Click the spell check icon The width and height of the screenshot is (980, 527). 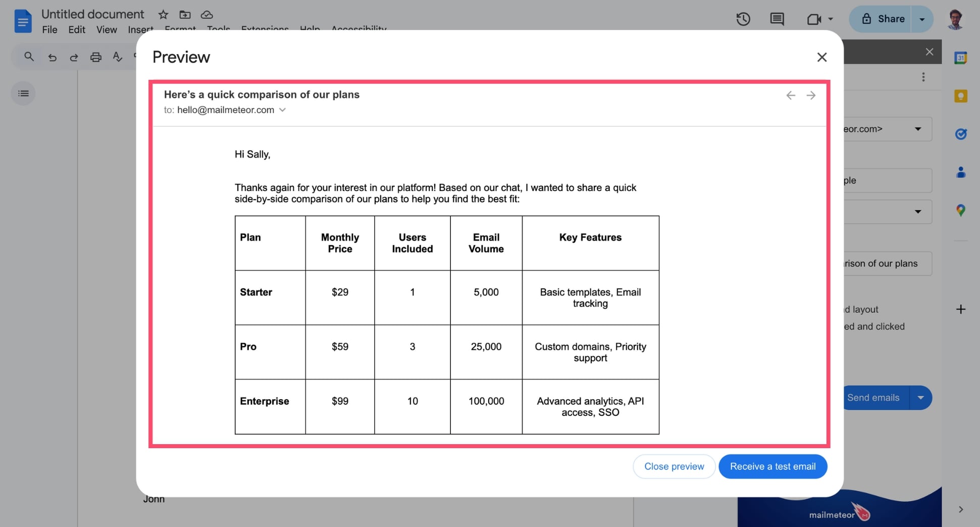pos(117,57)
